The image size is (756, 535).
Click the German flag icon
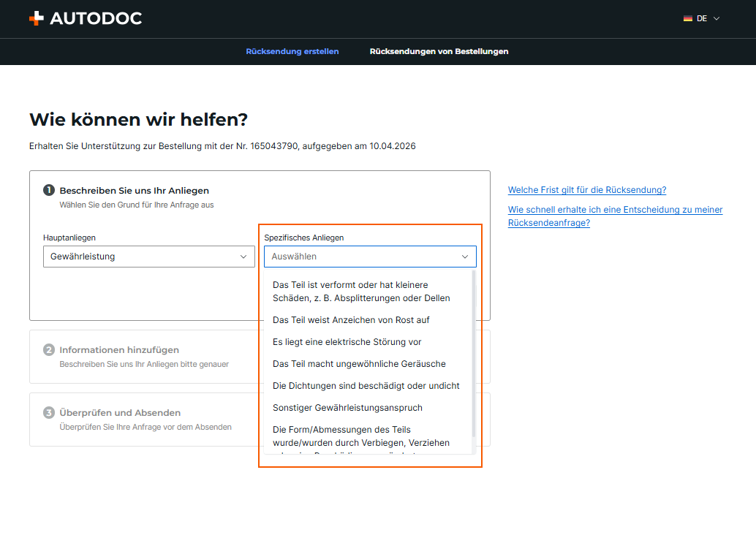[687, 18]
